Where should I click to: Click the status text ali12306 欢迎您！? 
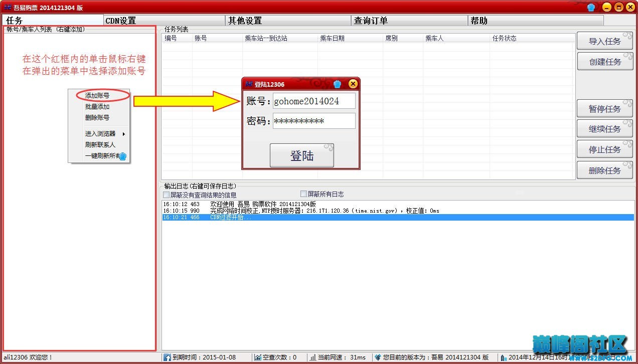tap(28, 357)
